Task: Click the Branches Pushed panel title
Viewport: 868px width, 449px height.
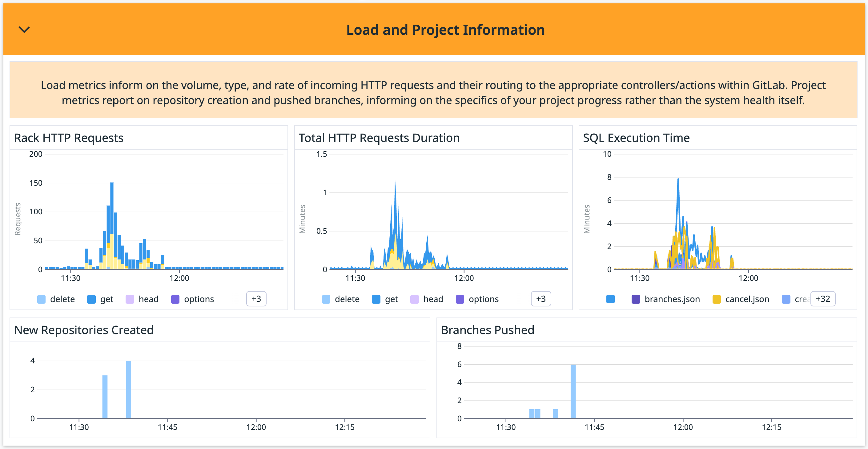Action: [x=488, y=330]
